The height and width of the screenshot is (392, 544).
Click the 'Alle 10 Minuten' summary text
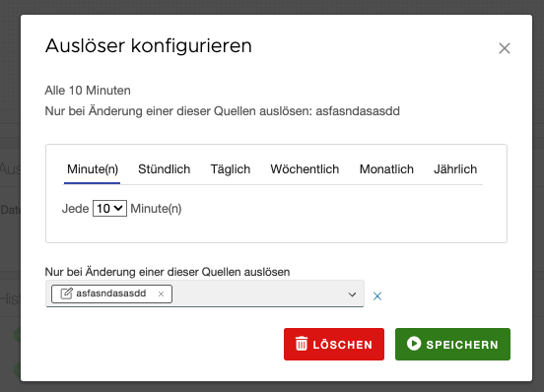[88, 91]
